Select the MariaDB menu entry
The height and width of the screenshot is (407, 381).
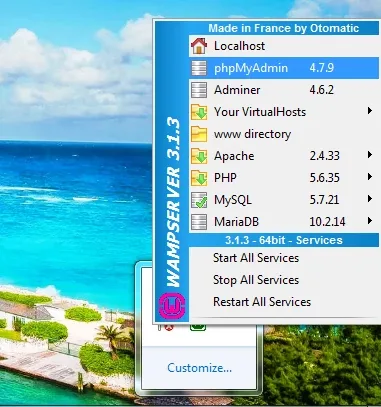tap(284, 222)
